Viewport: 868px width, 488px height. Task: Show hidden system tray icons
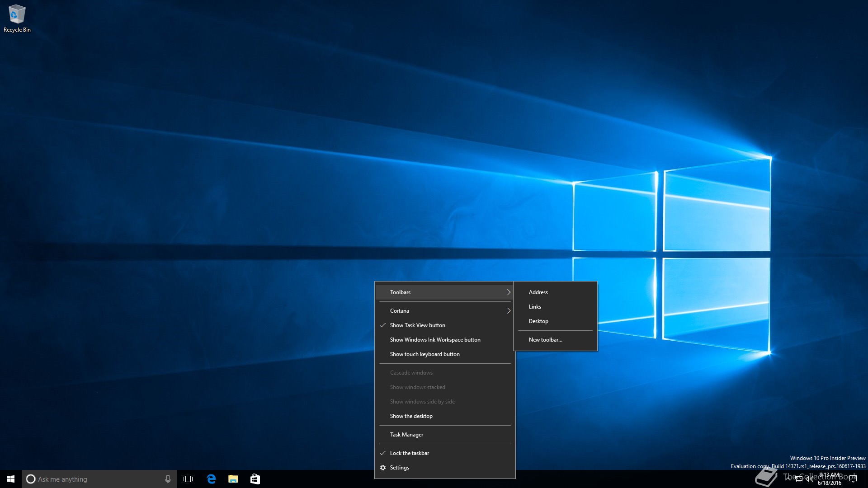point(788,479)
